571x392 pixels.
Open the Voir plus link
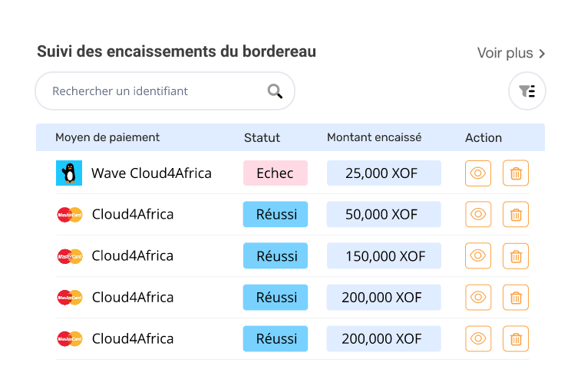(505, 54)
